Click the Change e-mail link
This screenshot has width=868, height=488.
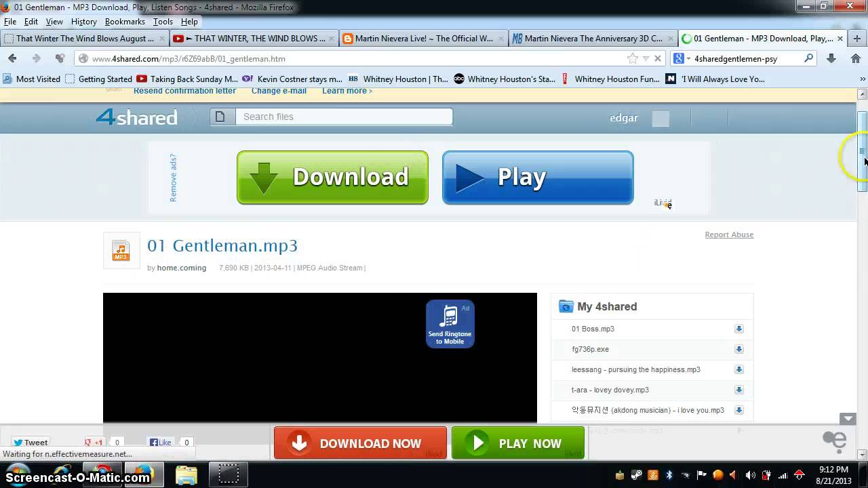[279, 91]
